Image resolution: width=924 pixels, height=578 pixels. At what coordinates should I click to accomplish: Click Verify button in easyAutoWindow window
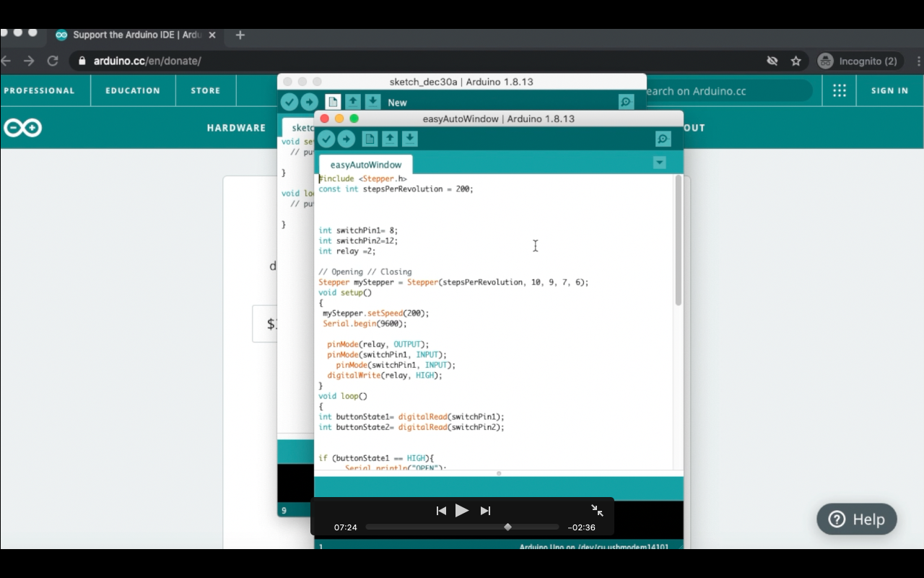[326, 139]
